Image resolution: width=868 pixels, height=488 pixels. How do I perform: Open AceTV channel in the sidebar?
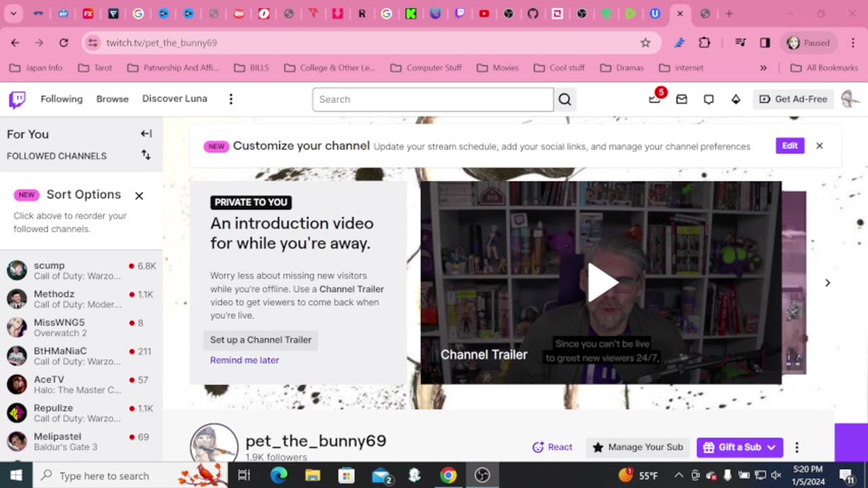[x=81, y=384]
